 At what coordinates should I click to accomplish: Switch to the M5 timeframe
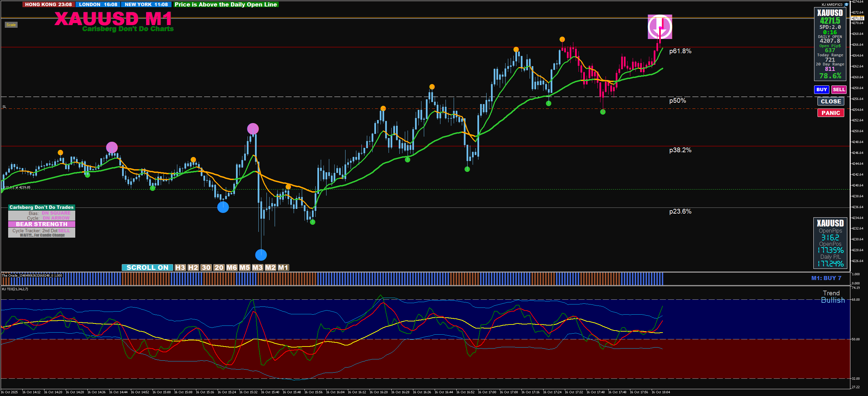click(244, 268)
